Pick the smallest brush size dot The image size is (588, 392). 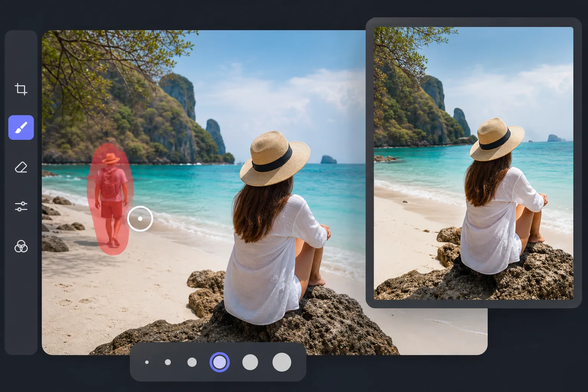pyautogui.click(x=147, y=362)
